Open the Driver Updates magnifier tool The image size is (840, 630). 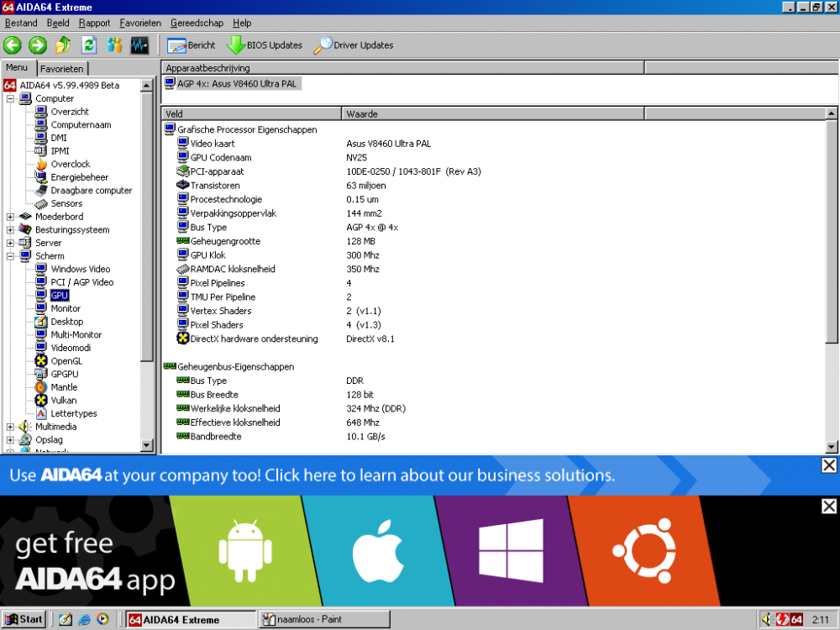tap(353, 45)
